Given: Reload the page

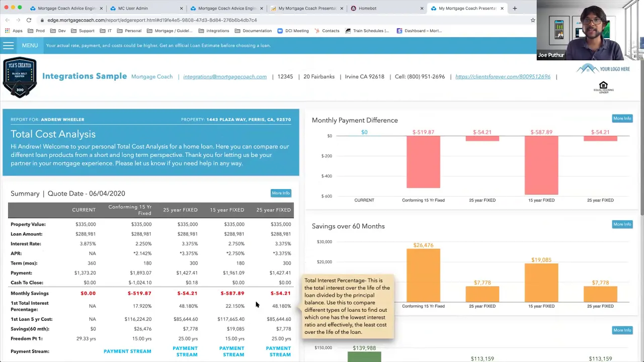Looking at the screenshot, I should click(29, 20).
